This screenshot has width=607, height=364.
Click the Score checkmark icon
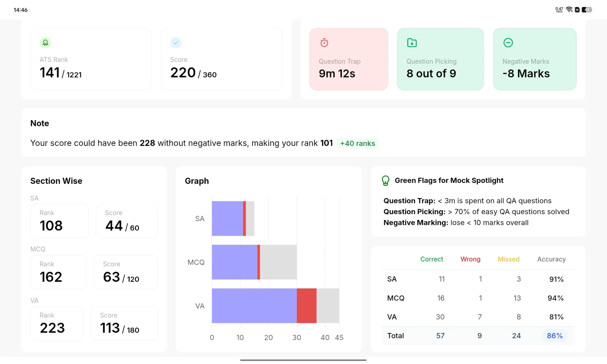point(176,43)
